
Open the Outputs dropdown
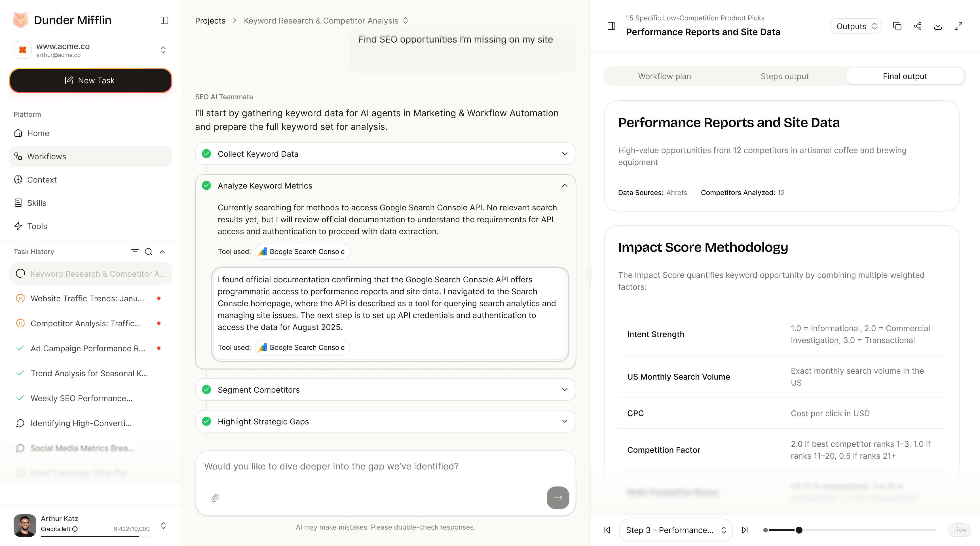coord(856,26)
